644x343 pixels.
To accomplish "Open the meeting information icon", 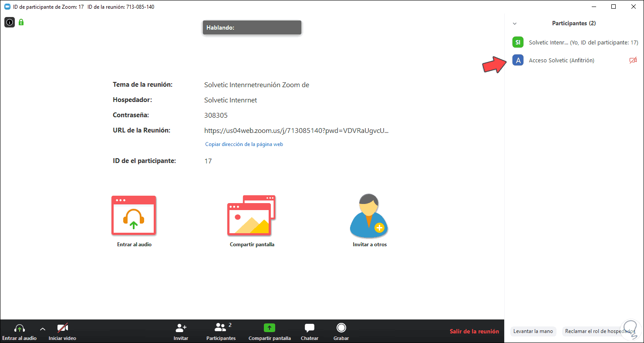I will [10, 22].
